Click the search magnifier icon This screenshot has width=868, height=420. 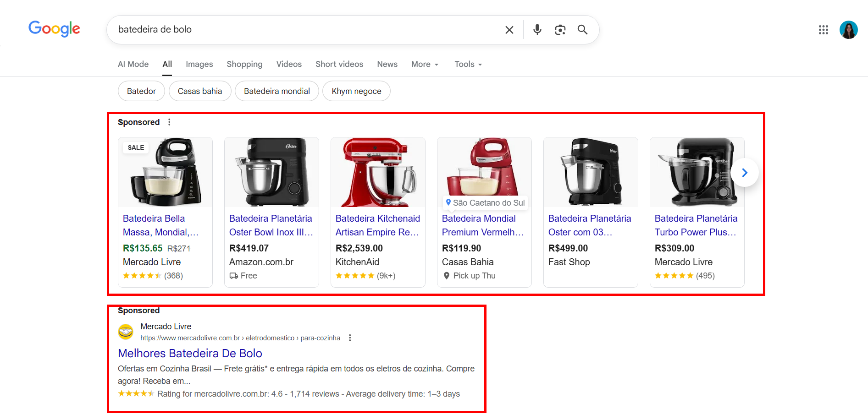(582, 29)
